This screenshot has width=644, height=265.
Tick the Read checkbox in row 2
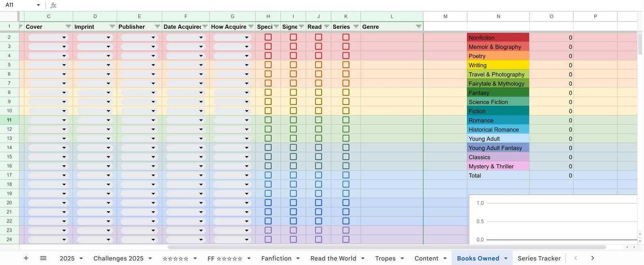pyautogui.click(x=318, y=37)
